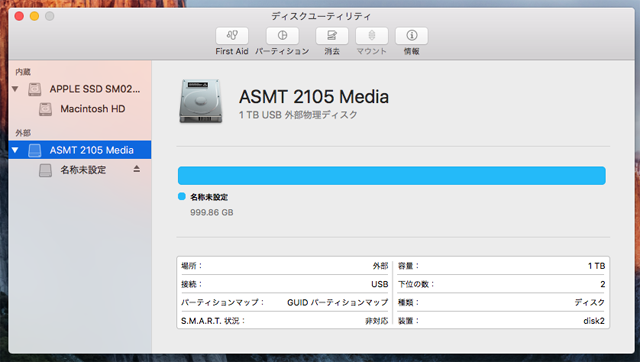Close the Disk Utility window
This screenshot has width=640, height=362.
[x=19, y=16]
